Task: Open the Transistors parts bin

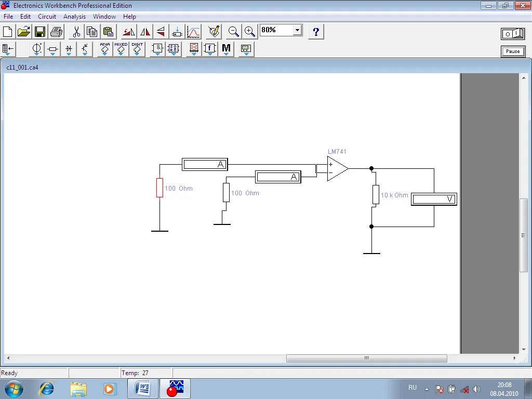Action: 85,49
